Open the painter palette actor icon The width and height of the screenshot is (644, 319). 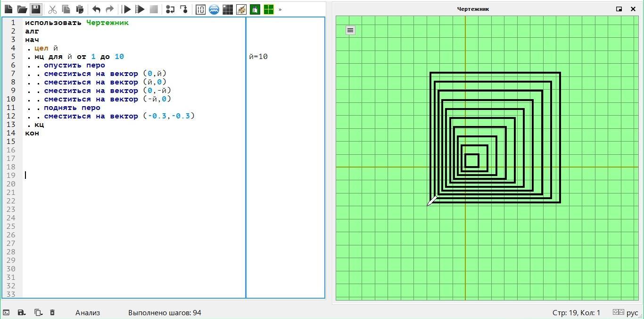[241, 9]
